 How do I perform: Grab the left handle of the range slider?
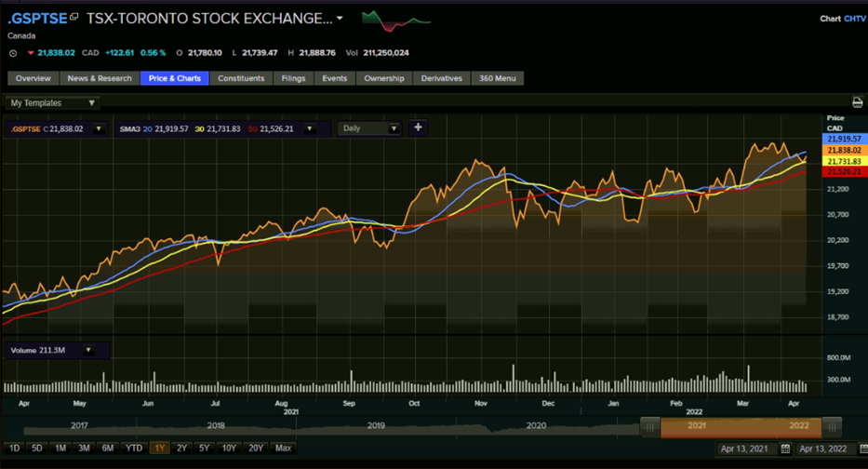[x=650, y=427]
